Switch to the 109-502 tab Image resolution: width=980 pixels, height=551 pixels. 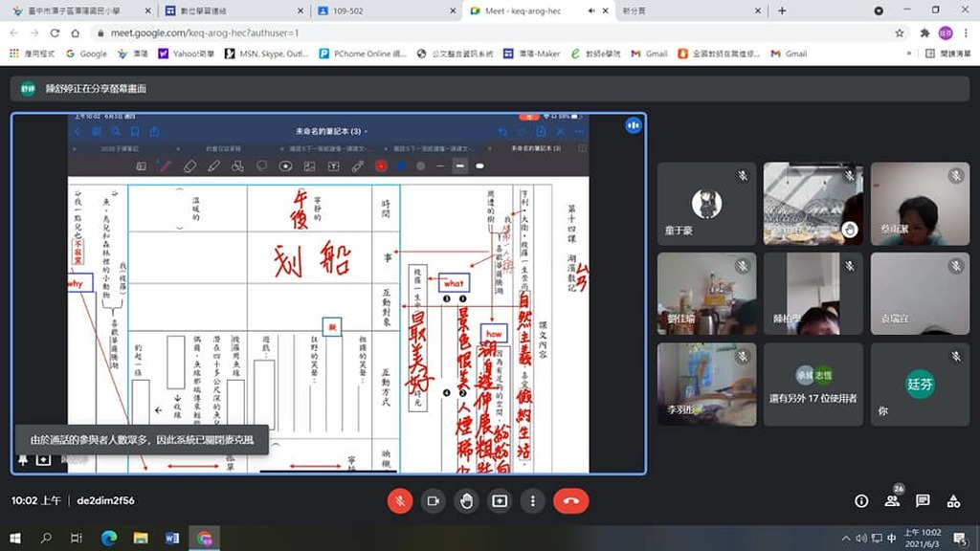[x=386, y=11]
